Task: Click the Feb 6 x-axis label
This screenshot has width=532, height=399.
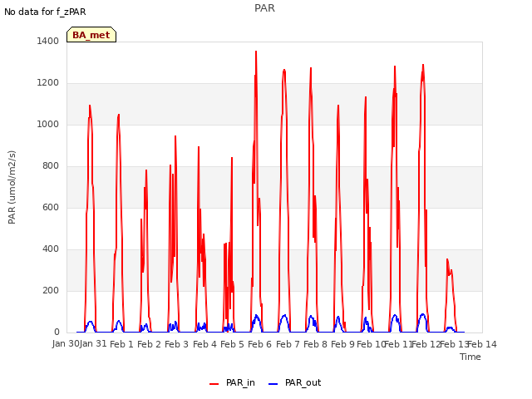Action: click(259, 344)
